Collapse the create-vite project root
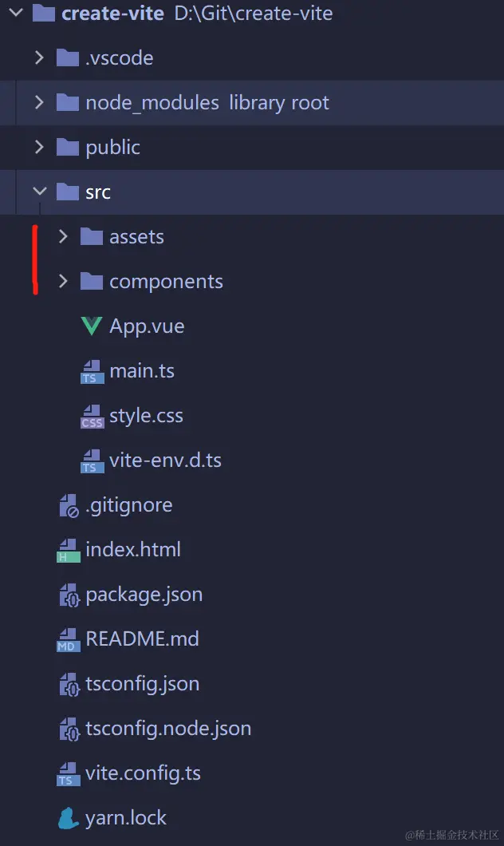 click(x=15, y=13)
